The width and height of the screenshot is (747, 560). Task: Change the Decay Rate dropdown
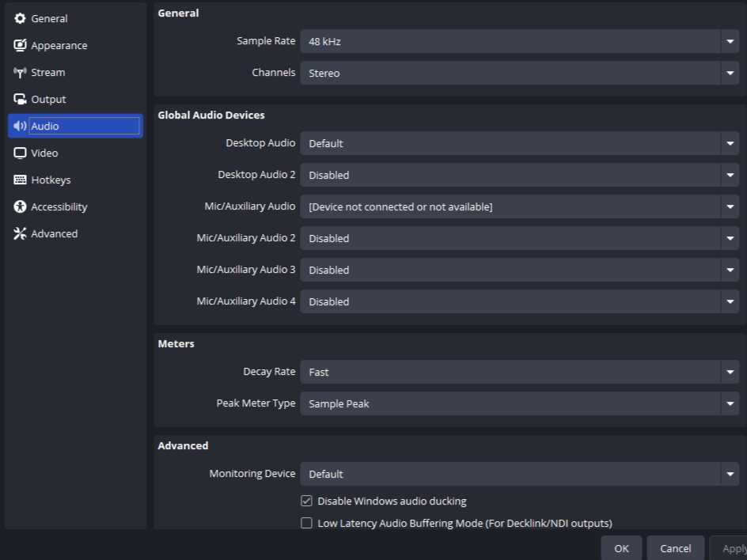(x=519, y=372)
